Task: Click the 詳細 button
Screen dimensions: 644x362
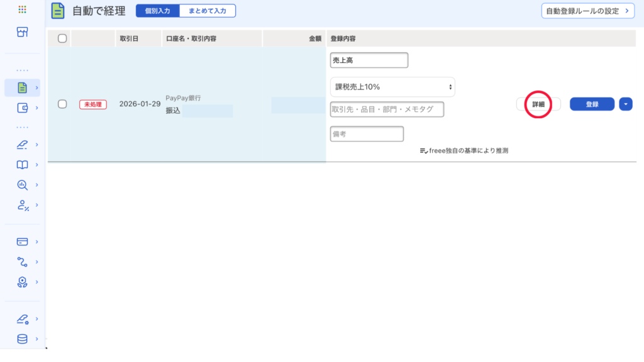Action: (x=538, y=104)
